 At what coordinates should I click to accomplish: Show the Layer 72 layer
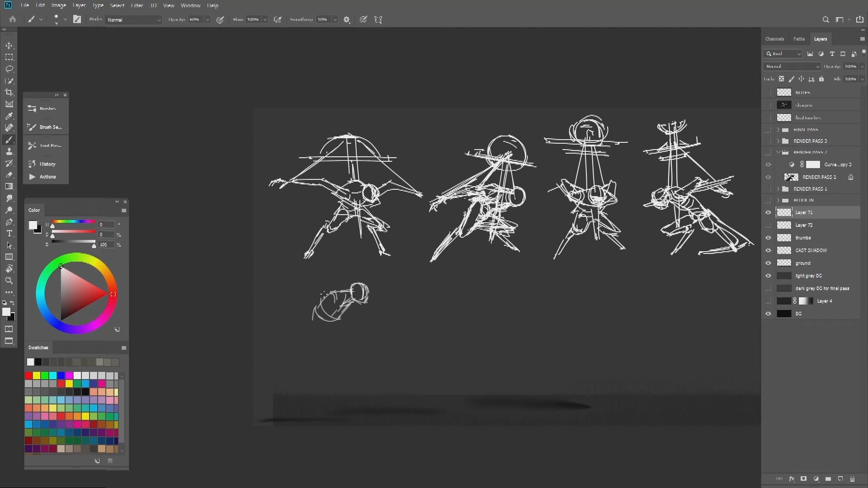click(768, 225)
